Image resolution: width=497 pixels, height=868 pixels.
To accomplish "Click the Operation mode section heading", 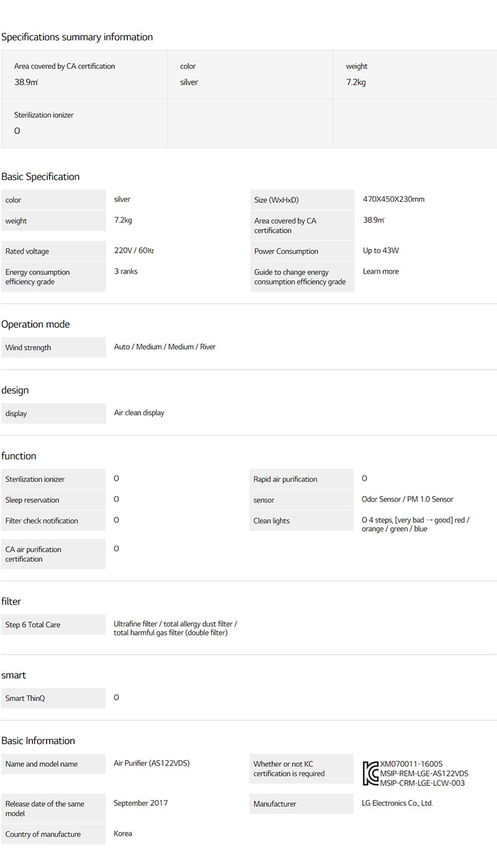I will click(x=35, y=324).
